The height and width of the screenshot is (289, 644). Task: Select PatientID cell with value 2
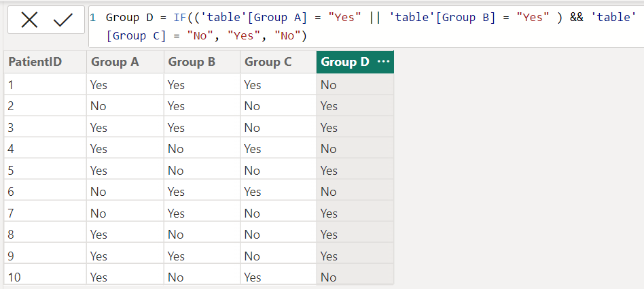pyautogui.click(x=46, y=106)
